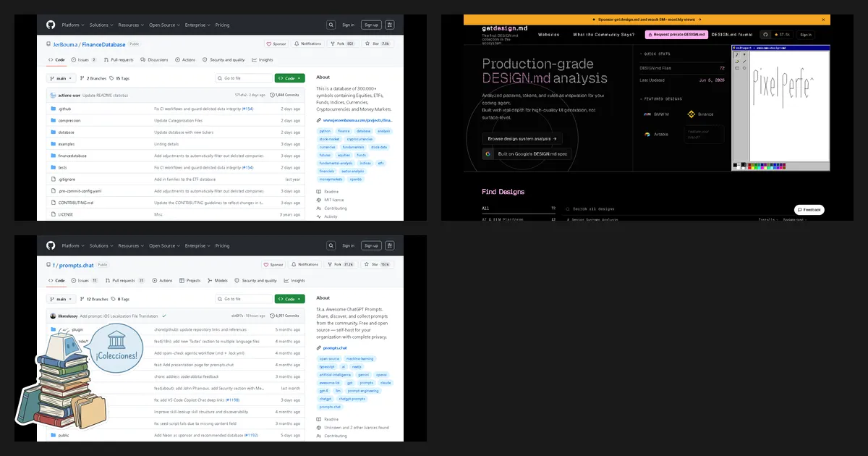Select the python topic tag
Image resolution: width=868 pixels, height=456 pixels.
click(325, 131)
